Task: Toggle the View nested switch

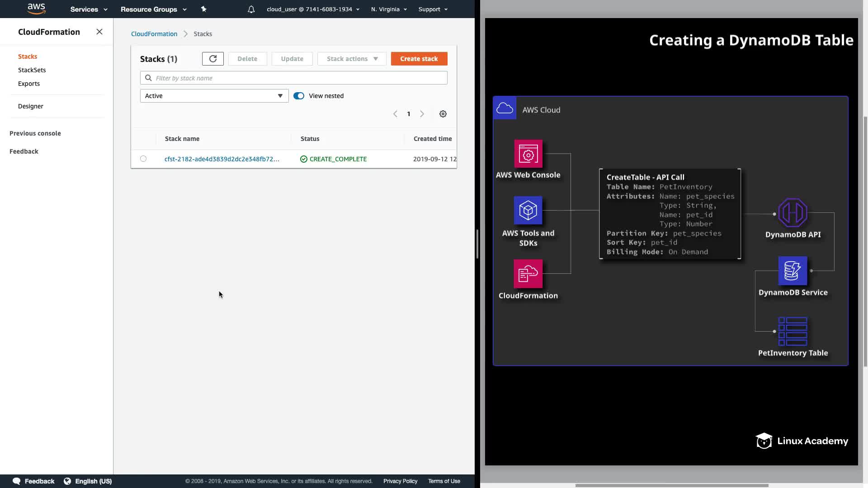Action: point(299,96)
